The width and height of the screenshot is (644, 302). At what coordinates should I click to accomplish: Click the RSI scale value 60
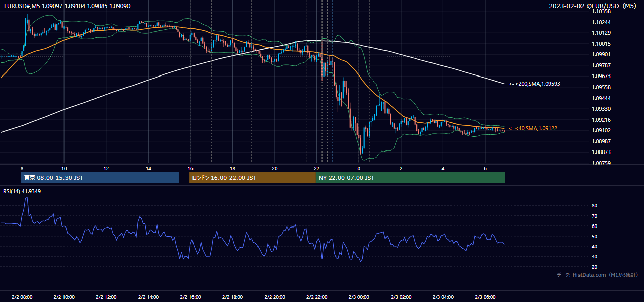[594, 226]
